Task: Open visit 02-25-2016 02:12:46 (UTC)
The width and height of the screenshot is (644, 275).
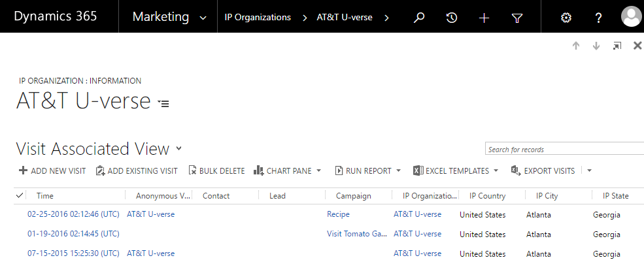Action: click(x=73, y=214)
